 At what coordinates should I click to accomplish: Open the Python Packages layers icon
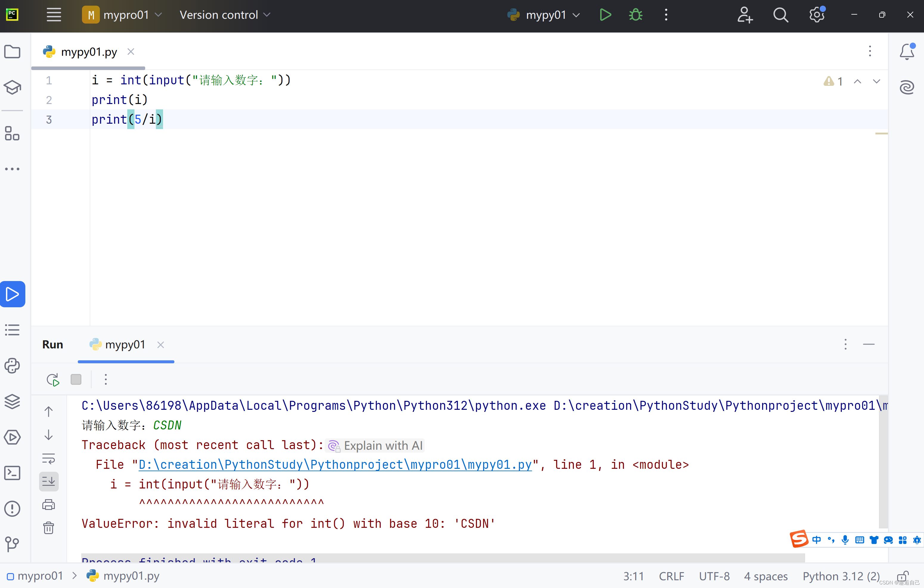click(x=12, y=402)
